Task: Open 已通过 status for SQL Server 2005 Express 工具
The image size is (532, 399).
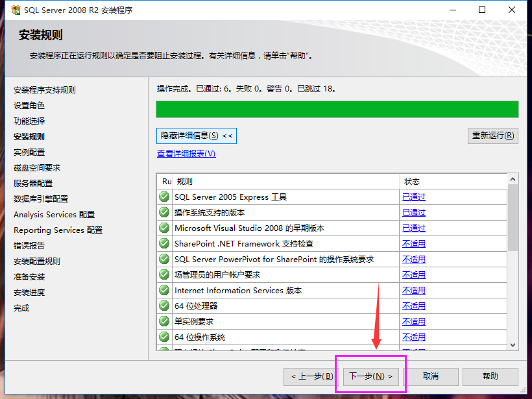Action: click(413, 197)
